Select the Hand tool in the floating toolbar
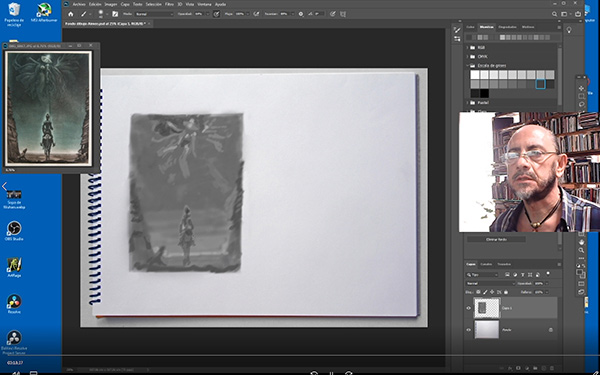 (581, 242)
